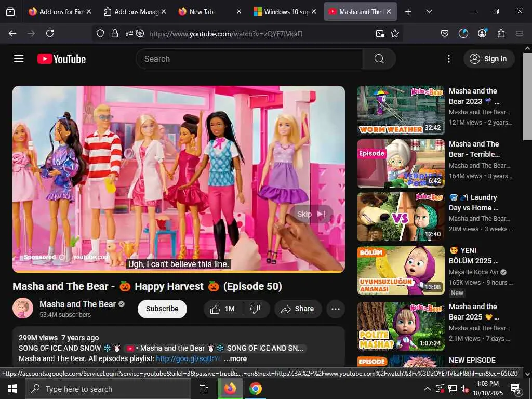This screenshot has width=532, height=399.
Task: Close the Add-ons Manager tab
Action: (164, 11)
